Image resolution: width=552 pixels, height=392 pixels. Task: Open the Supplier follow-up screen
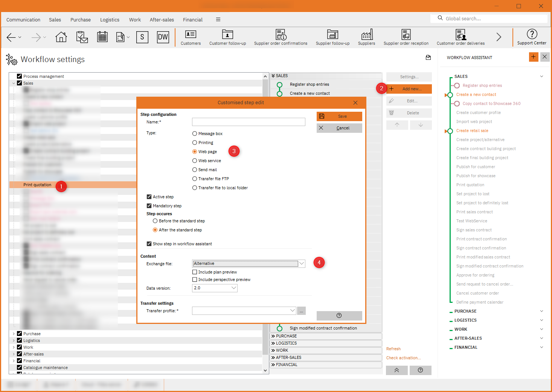click(x=332, y=37)
